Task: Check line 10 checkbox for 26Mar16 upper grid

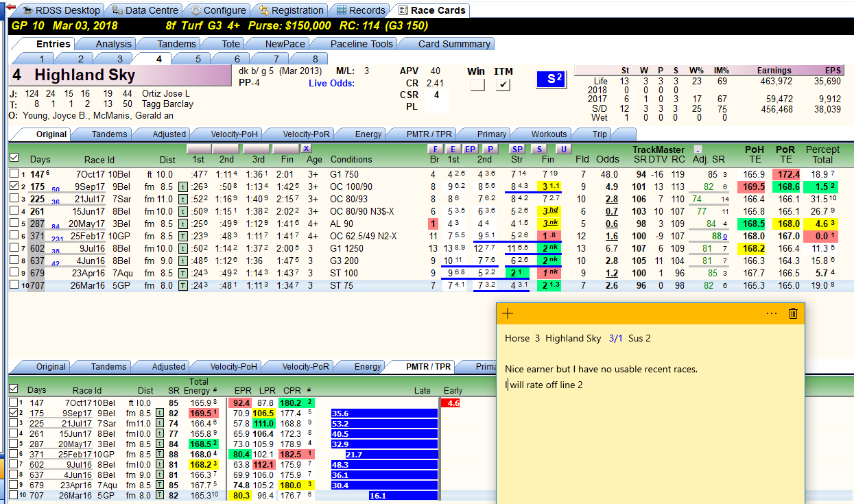Action: click(14, 285)
